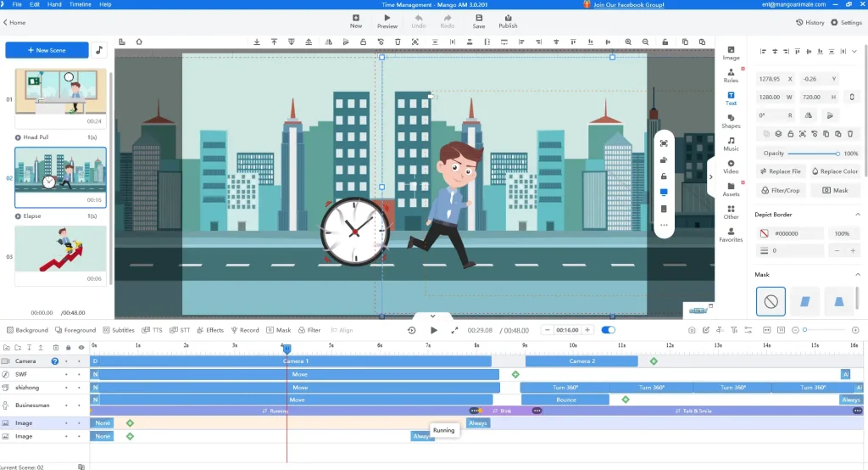Click the New Scene button
This screenshot has height=470, width=868.
coord(47,50)
